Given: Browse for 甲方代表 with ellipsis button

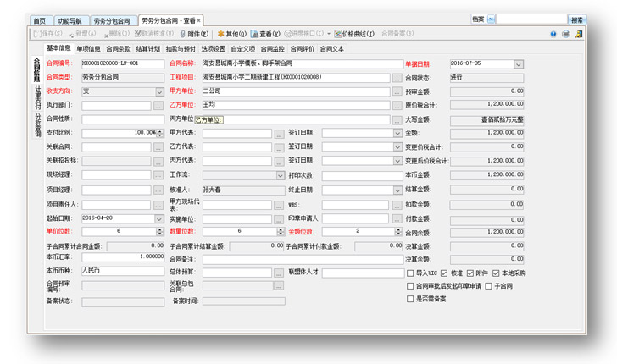Looking at the screenshot, I should 279,134.
